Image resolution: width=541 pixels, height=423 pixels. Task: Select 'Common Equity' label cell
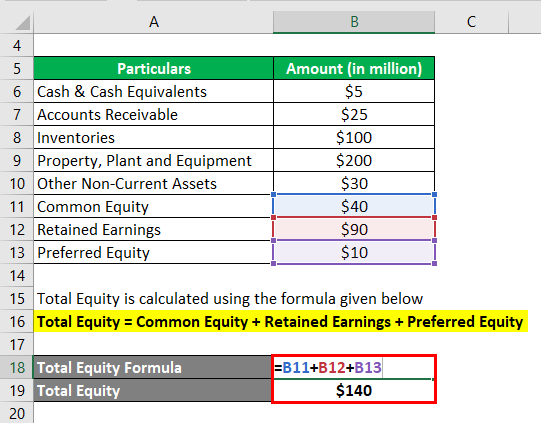(154, 207)
